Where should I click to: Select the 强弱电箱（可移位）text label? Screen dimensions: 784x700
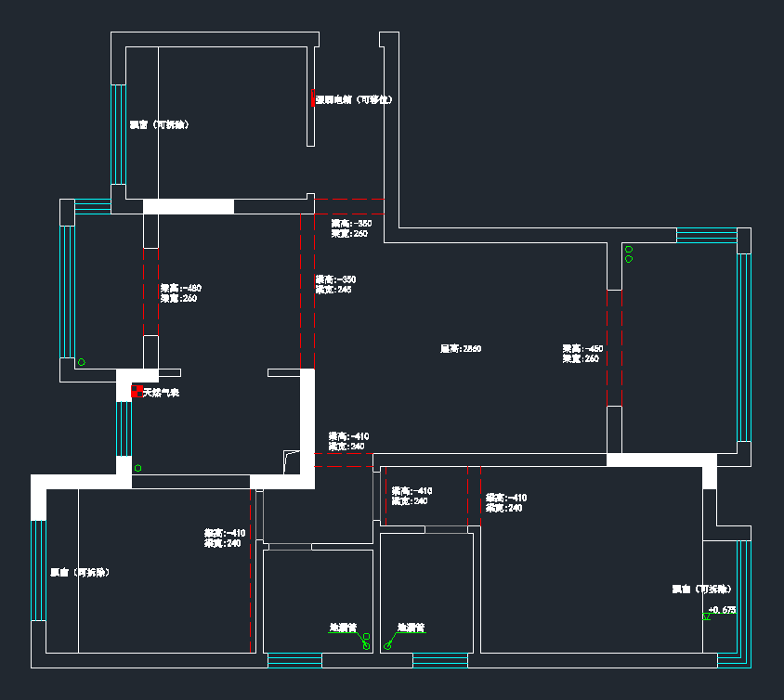pos(354,99)
